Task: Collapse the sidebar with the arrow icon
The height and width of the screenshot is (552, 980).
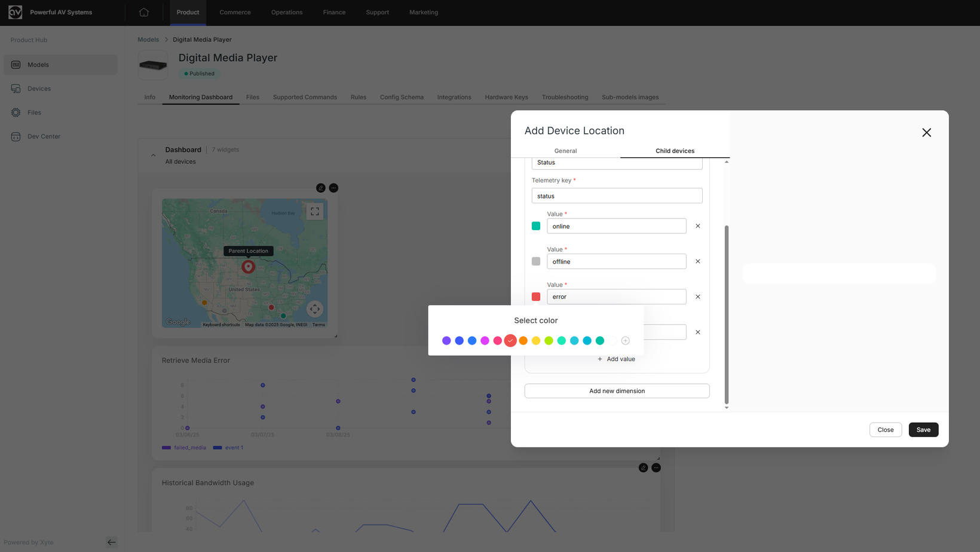Action: point(112,542)
